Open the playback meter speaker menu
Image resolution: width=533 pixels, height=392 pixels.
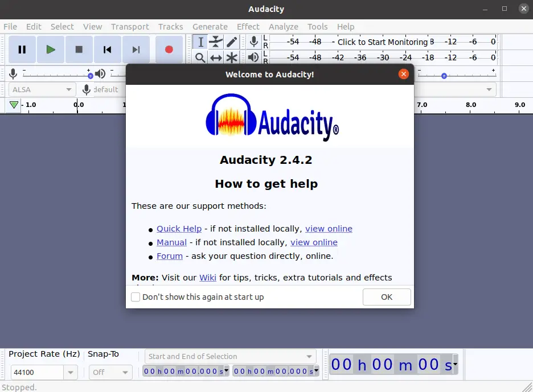tap(253, 57)
